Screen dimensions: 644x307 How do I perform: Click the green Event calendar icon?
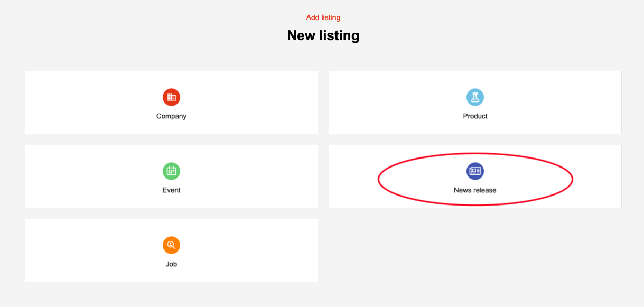point(171,171)
